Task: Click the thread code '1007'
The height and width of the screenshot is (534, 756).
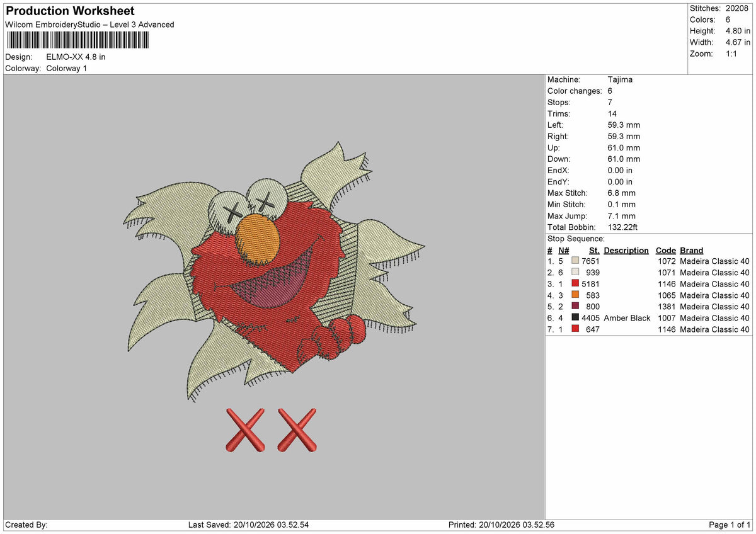Action: coord(667,318)
